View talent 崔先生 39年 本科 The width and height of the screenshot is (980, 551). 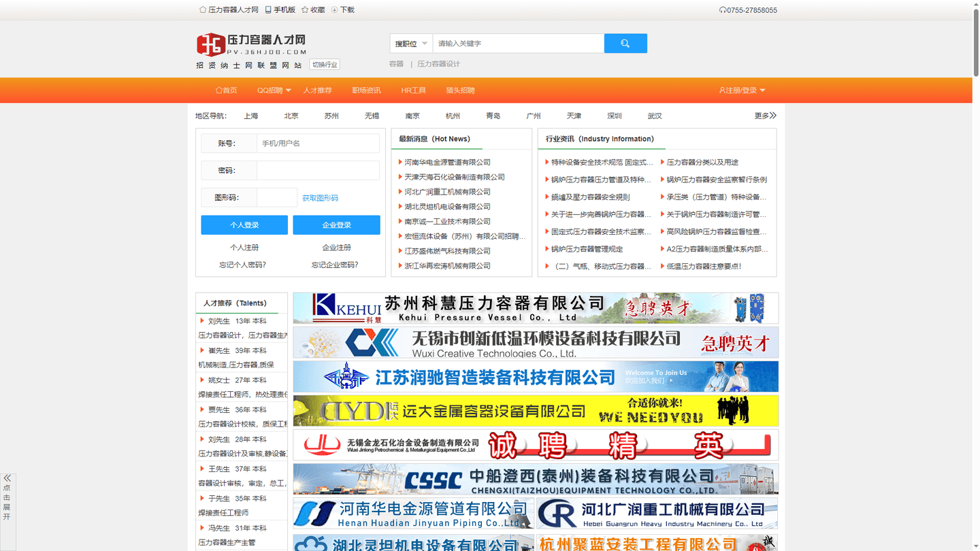[237, 351]
